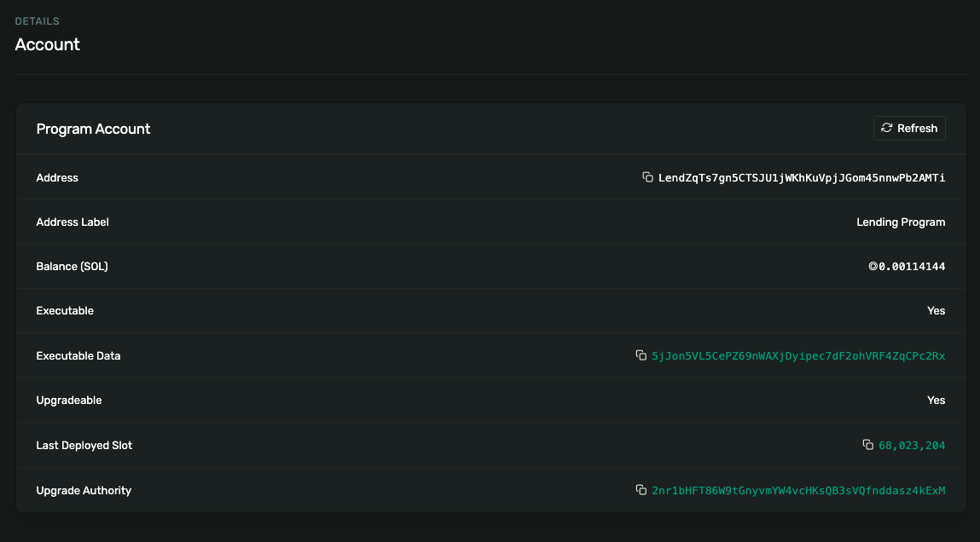This screenshot has width=980, height=542.
Task: Open the Upgrade Authority address link
Action: (x=797, y=490)
